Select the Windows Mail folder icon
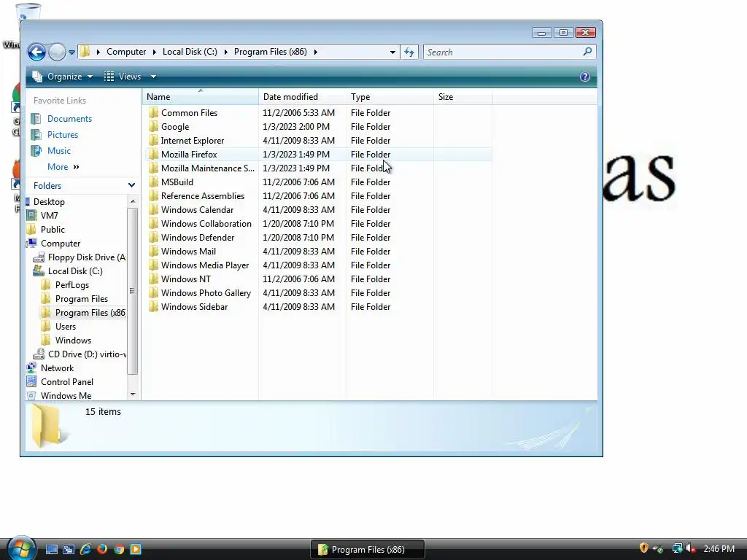The height and width of the screenshot is (560, 747). [153, 251]
